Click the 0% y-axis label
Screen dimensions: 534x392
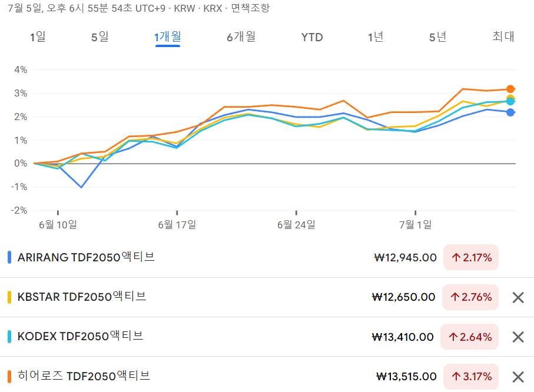coord(21,164)
